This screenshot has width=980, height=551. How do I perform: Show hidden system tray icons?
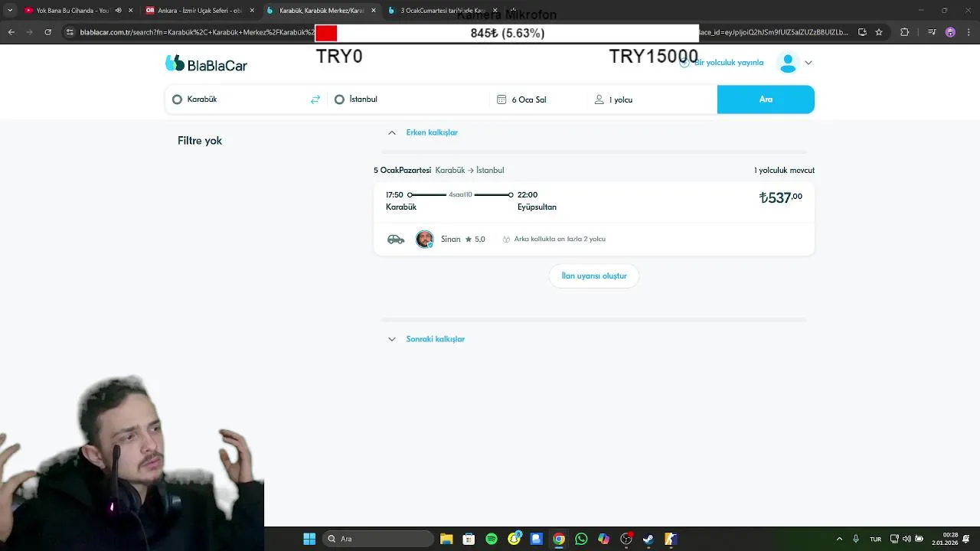point(839,539)
